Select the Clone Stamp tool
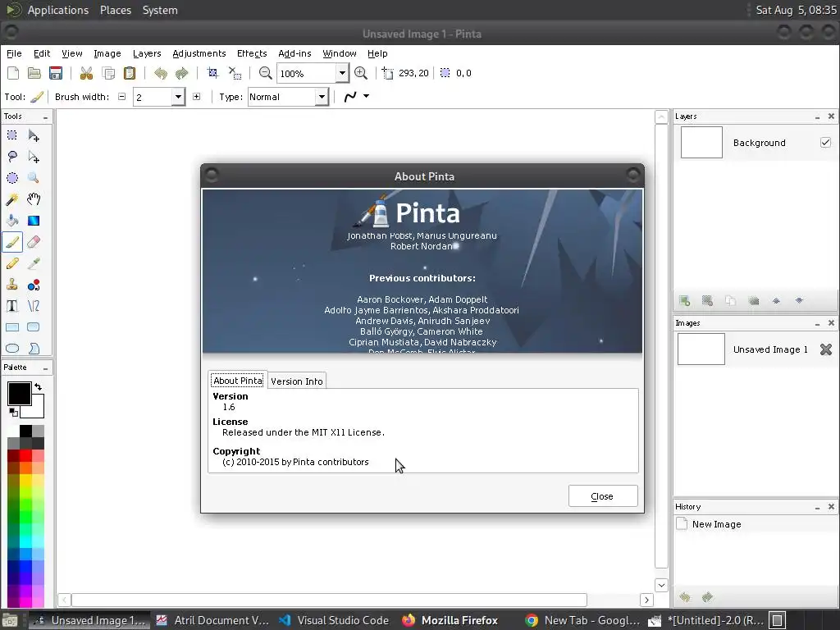The height and width of the screenshot is (630, 840). click(x=11, y=285)
